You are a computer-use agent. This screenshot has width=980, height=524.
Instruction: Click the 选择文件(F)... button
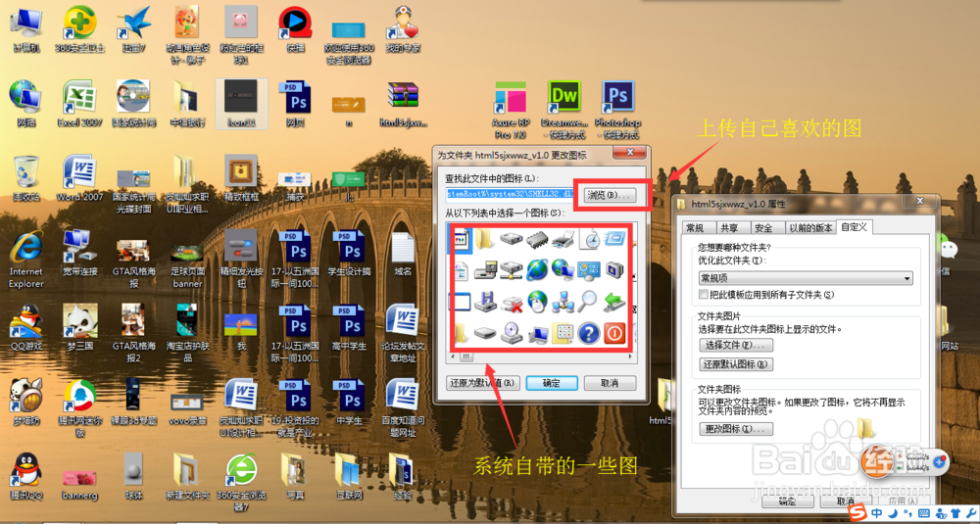coord(736,345)
